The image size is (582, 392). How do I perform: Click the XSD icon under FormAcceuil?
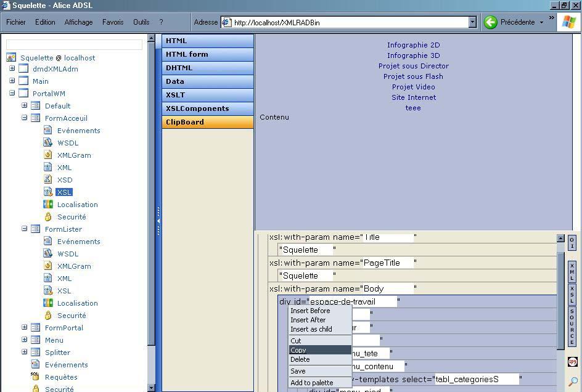tap(48, 180)
